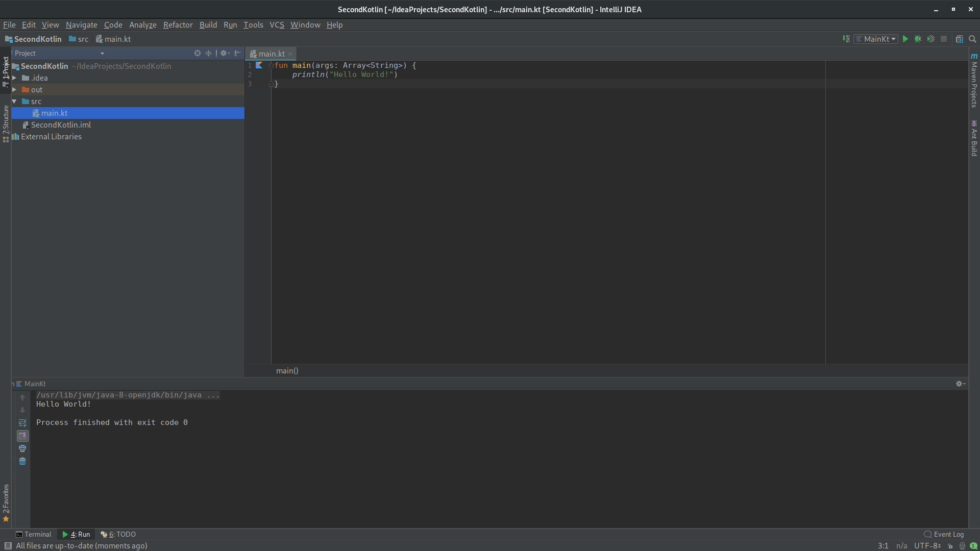Click the hector inspector icon in status bar

pos(962,546)
